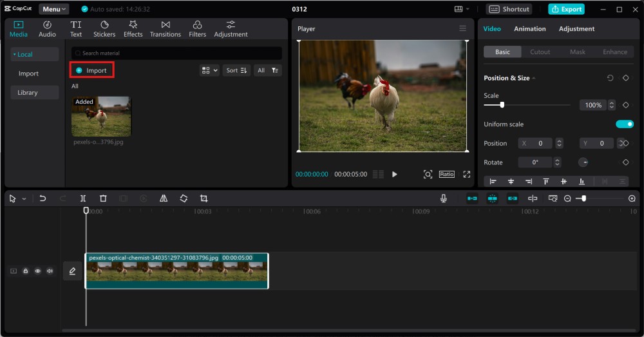The width and height of the screenshot is (644, 337).
Task: Click the player zoom-to-fit scan icon
Action: (x=428, y=174)
